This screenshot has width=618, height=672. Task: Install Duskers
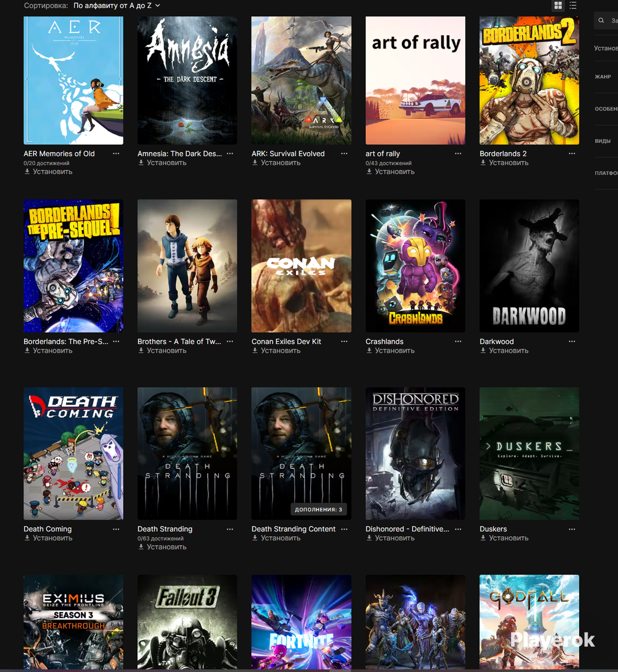point(504,539)
